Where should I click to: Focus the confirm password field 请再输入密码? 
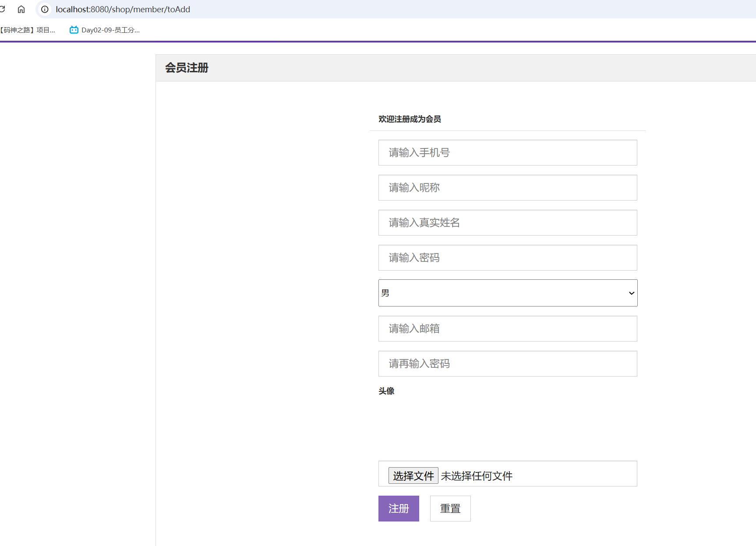(507, 363)
